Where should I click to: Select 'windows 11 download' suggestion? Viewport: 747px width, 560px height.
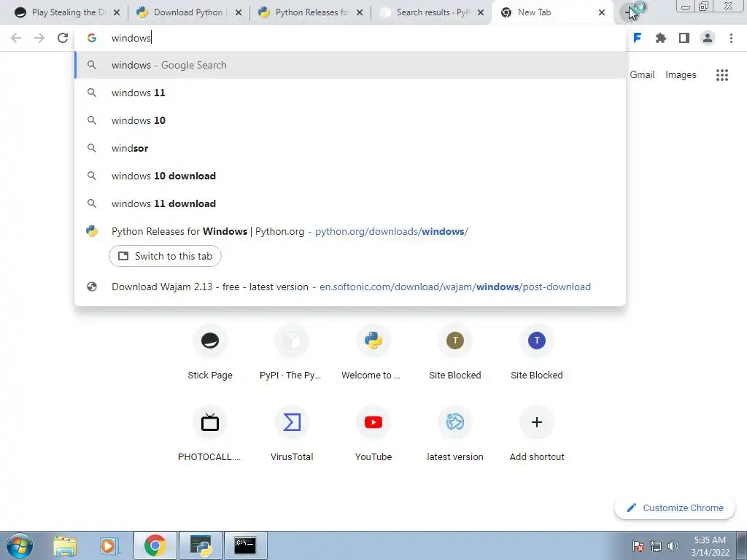(350, 203)
